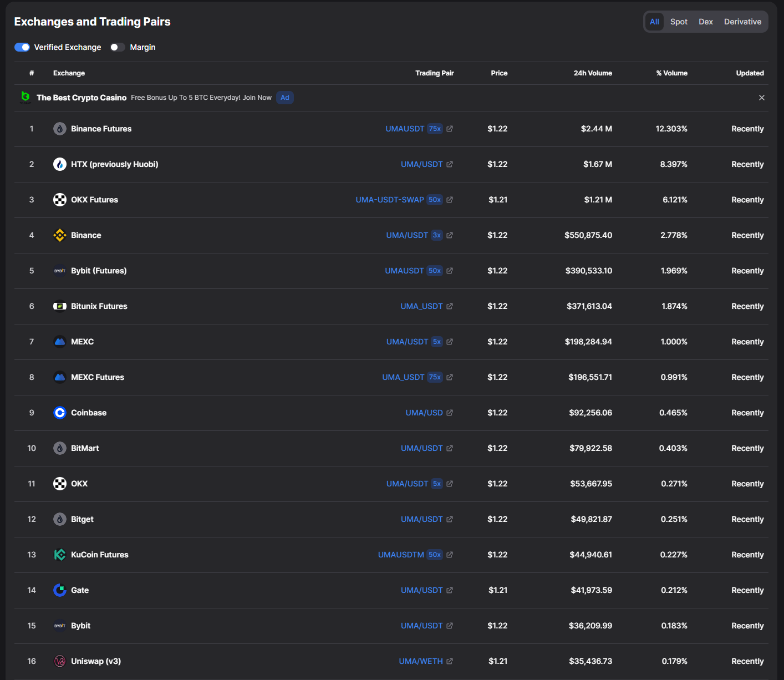This screenshot has height=680, width=784.
Task: Open external link icon for Binance Futures UMAUSDT
Action: (x=450, y=129)
